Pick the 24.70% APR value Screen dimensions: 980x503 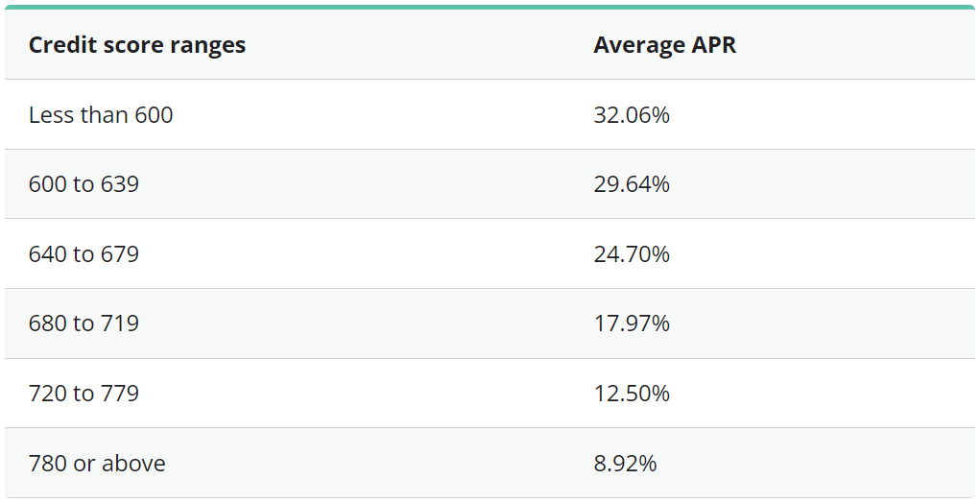pyautogui.click(x=632, y=254)
